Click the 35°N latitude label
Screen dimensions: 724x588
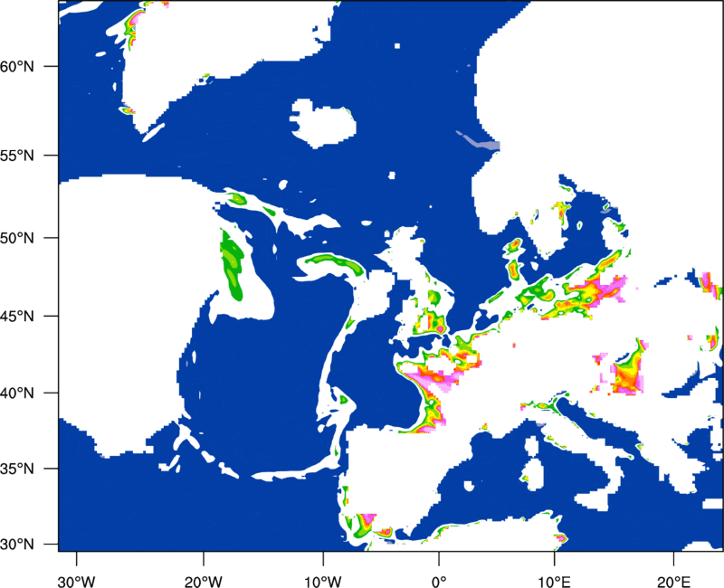17,469
